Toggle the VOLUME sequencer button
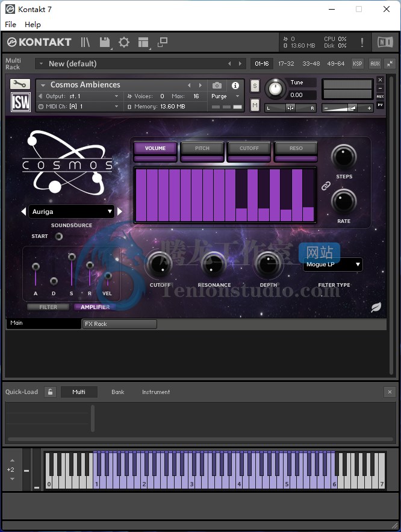 pos(155,148)
